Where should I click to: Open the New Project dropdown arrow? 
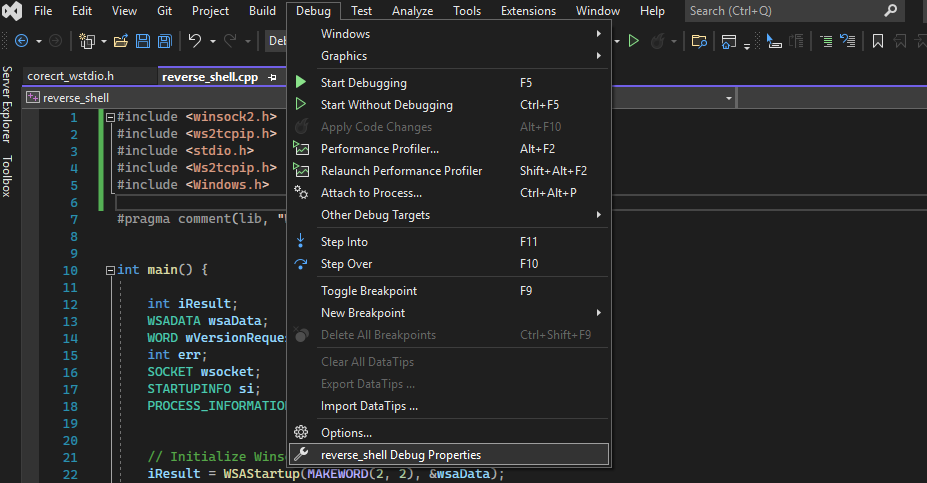103,41
